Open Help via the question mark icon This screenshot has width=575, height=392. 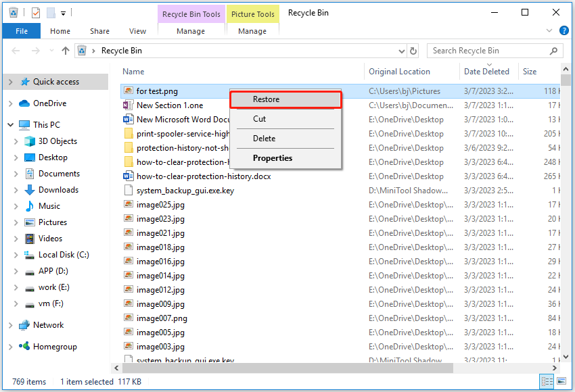click(563, 30)
